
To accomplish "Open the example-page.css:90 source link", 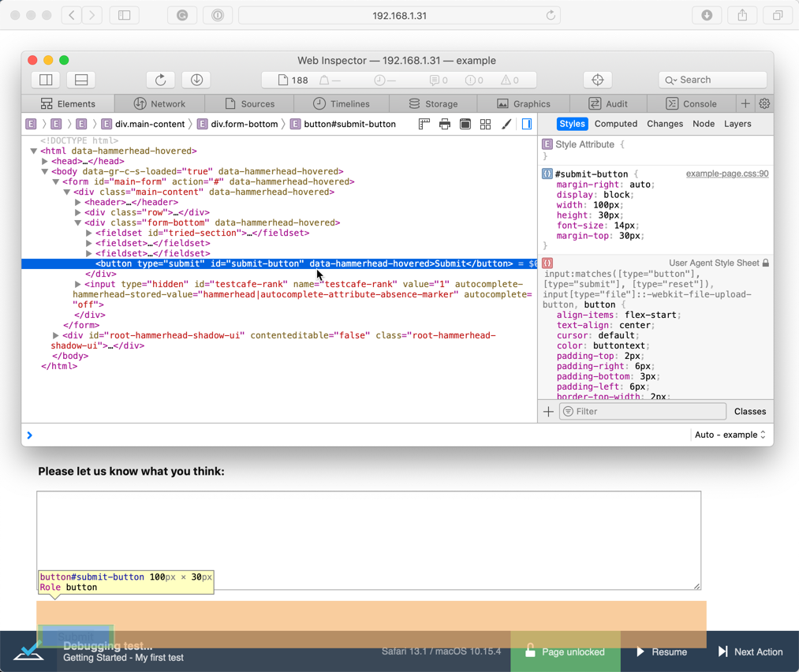I will pyautogui.click(x=726, y=174).
